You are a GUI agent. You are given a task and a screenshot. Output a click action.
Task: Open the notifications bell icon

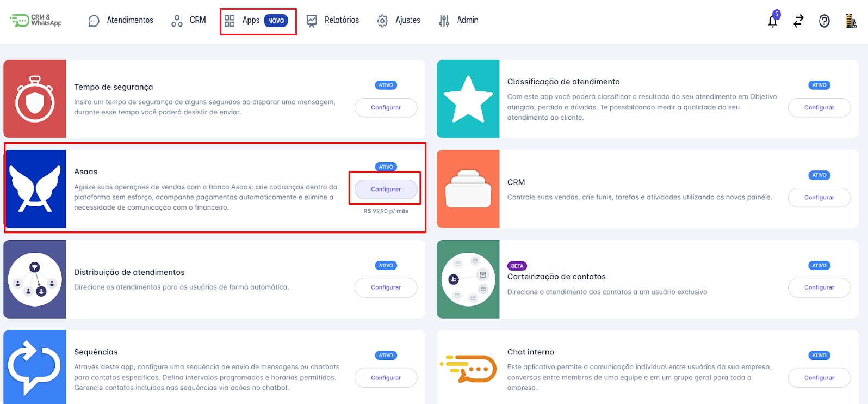tap(773, 21)
